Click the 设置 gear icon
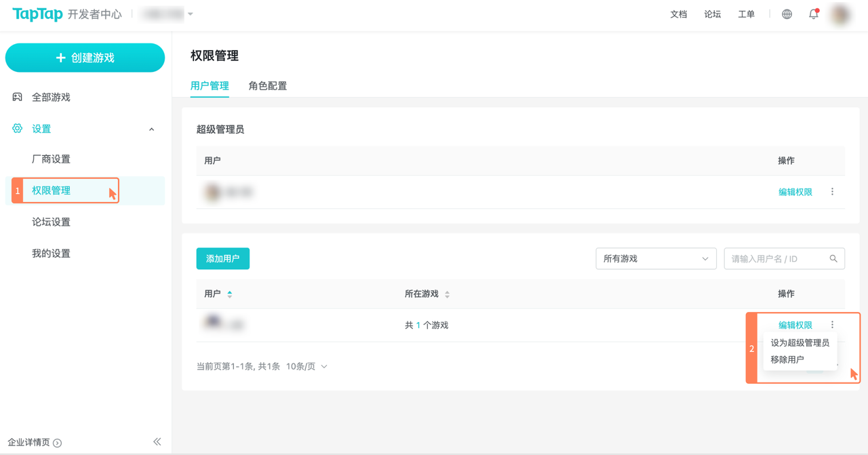 (x=18, y=128)
